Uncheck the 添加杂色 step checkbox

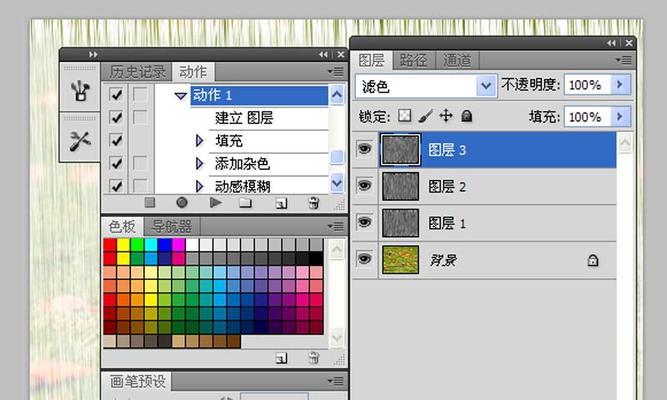tap(116, 163)
